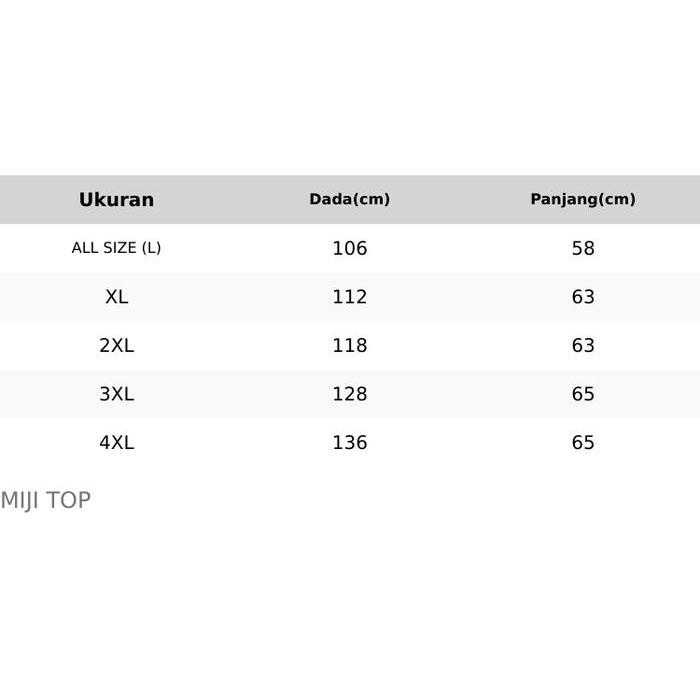Click the gray table header bar

tap(460, 199)
